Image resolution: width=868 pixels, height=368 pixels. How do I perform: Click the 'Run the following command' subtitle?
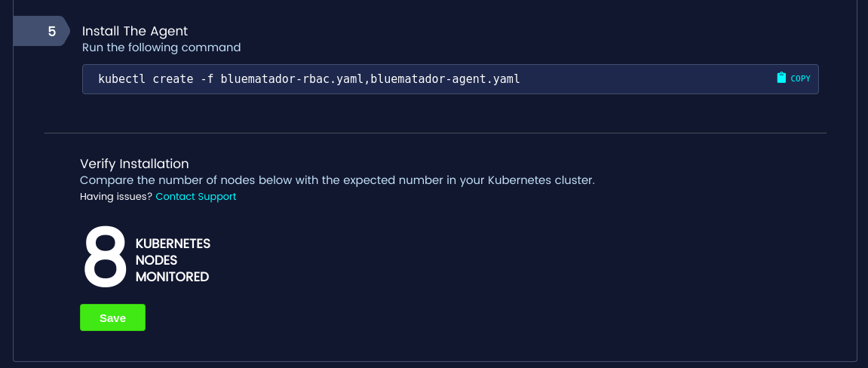pos(161,48)
